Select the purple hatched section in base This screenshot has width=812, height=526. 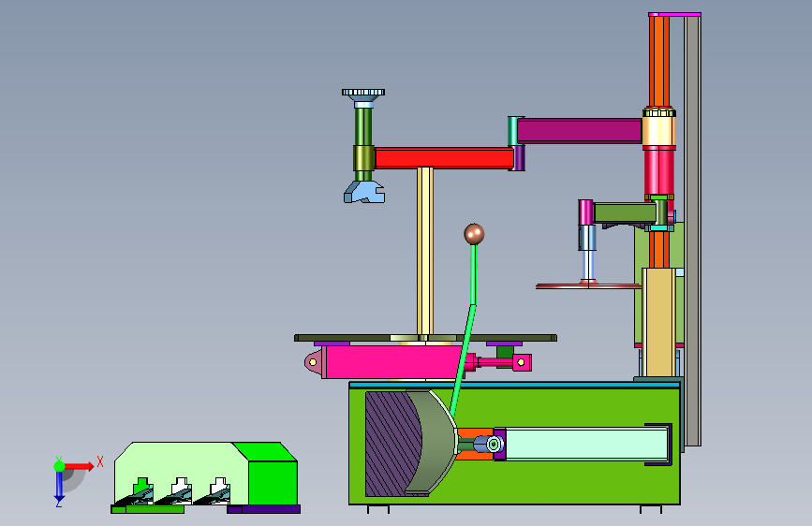click(392, 444)
